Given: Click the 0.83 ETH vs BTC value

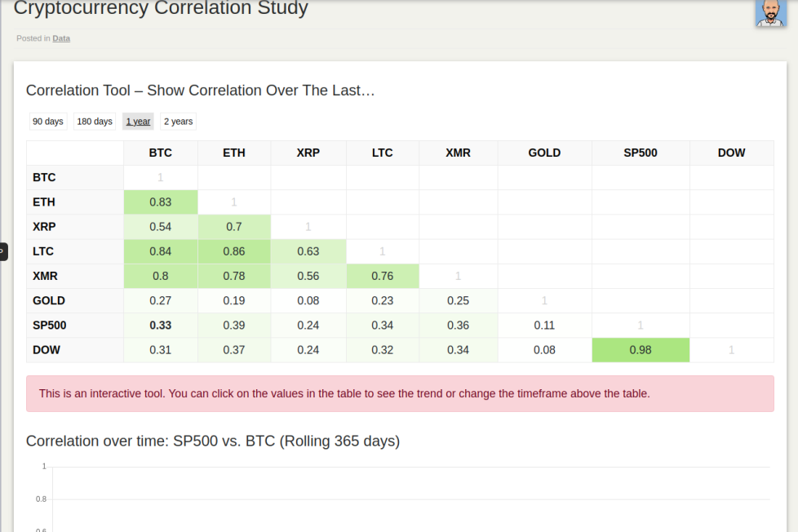Looking at the screenshot, I should click(x=160, y=202).
